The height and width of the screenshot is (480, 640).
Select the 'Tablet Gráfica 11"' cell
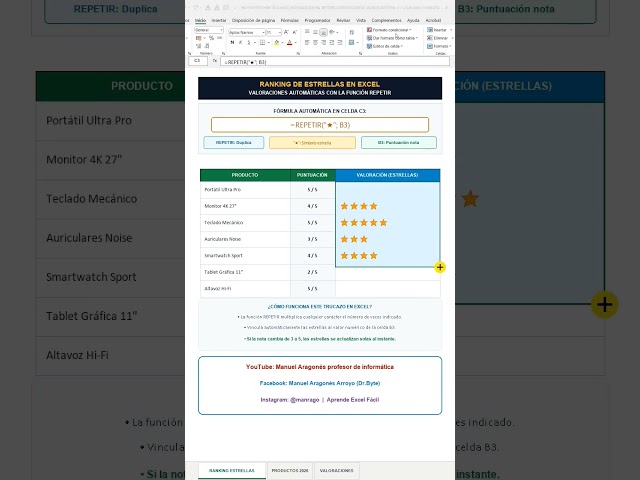[x=245, y=272]
